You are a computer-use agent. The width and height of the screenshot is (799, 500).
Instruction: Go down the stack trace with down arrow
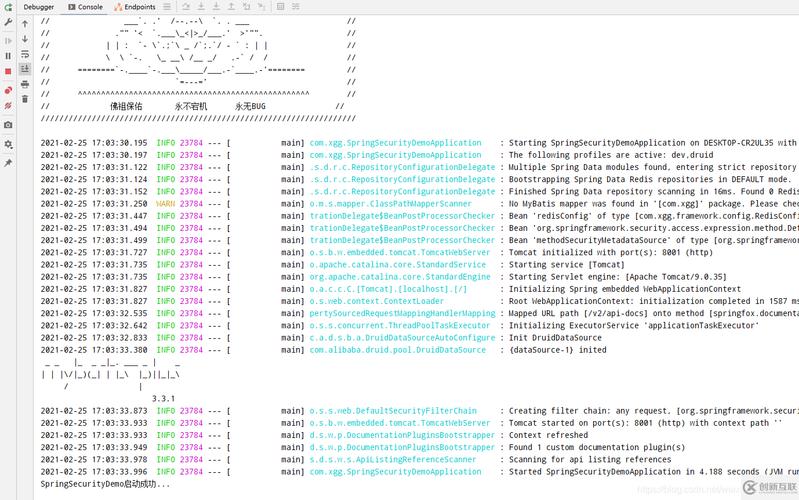point(25,39)
